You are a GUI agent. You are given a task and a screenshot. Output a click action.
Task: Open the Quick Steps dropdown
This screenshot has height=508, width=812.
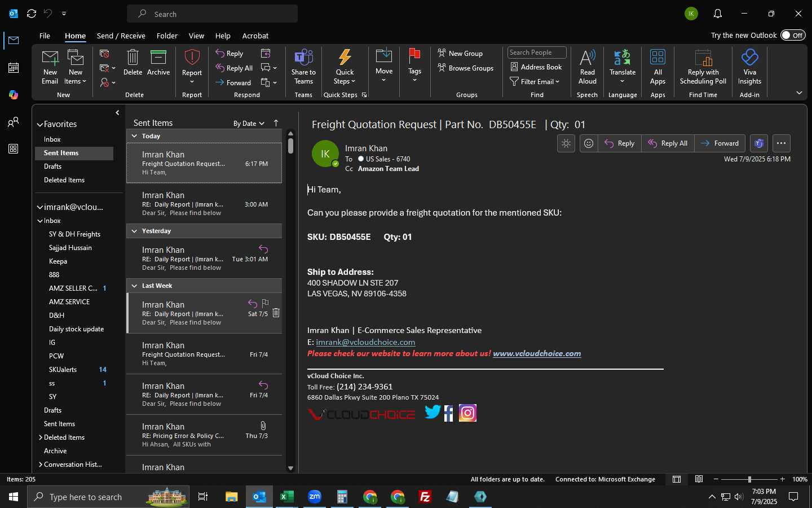345,67
